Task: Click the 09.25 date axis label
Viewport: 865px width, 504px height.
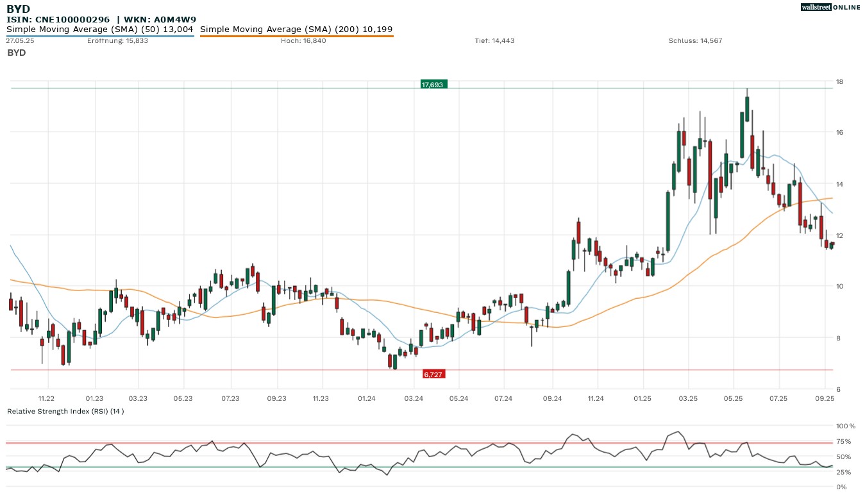Action: click(x=825, y=398)
